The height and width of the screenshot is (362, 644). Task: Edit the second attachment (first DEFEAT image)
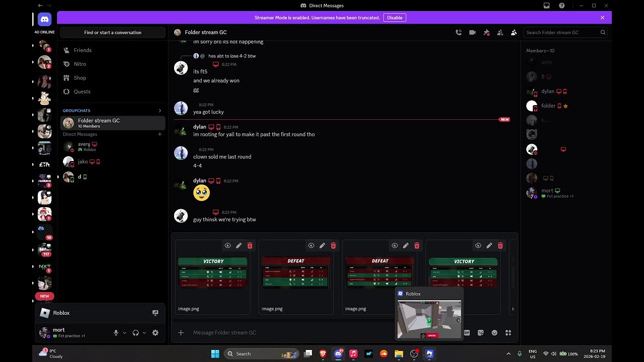tap(323, 246)
